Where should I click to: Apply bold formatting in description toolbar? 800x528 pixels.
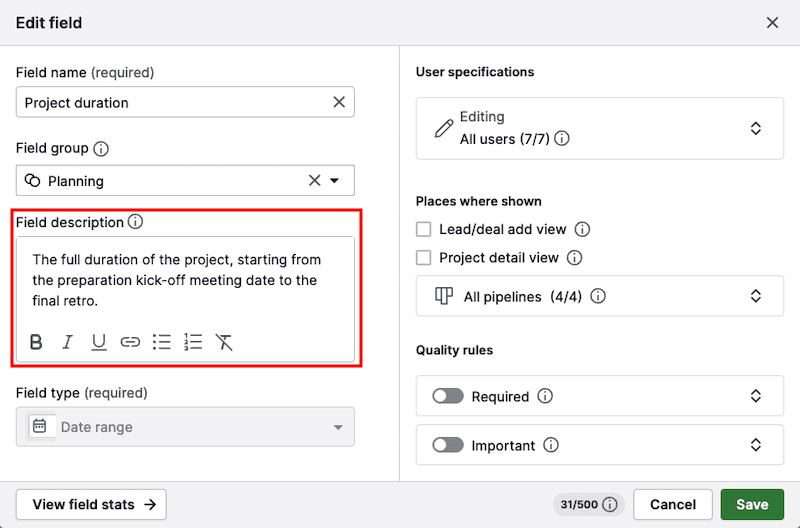coord(36,342)
